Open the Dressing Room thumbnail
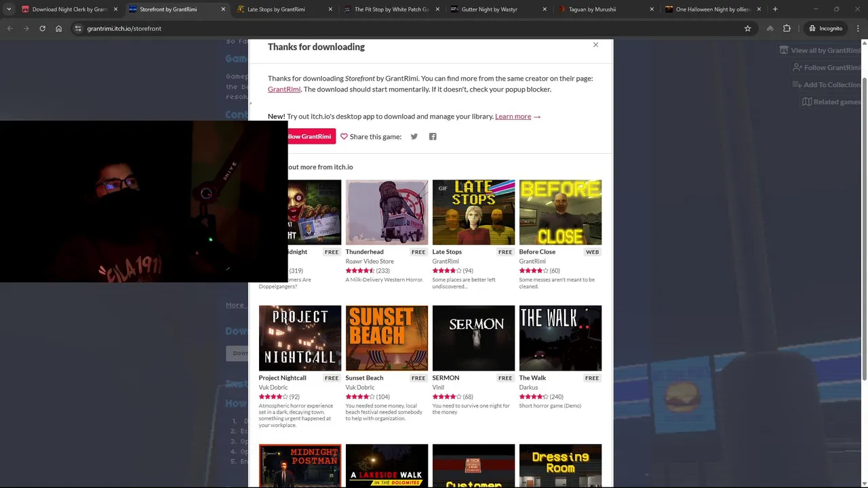 pos(560,466)
